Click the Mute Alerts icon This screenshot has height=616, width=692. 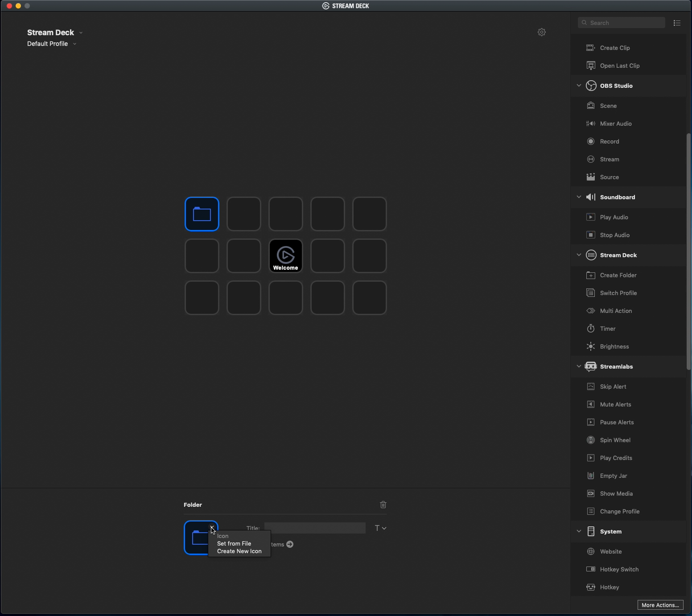click(591, 404)
